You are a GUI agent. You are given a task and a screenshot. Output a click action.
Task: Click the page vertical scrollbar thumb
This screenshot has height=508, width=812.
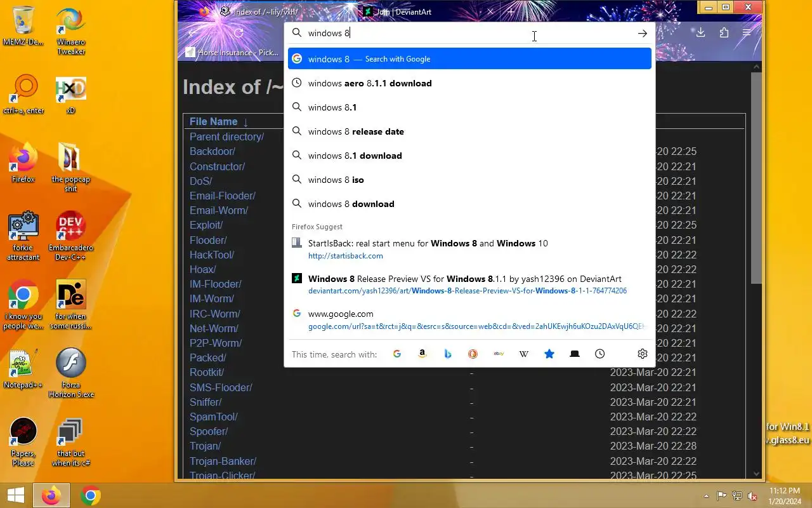pyautogui.click(x=756, y=178)
